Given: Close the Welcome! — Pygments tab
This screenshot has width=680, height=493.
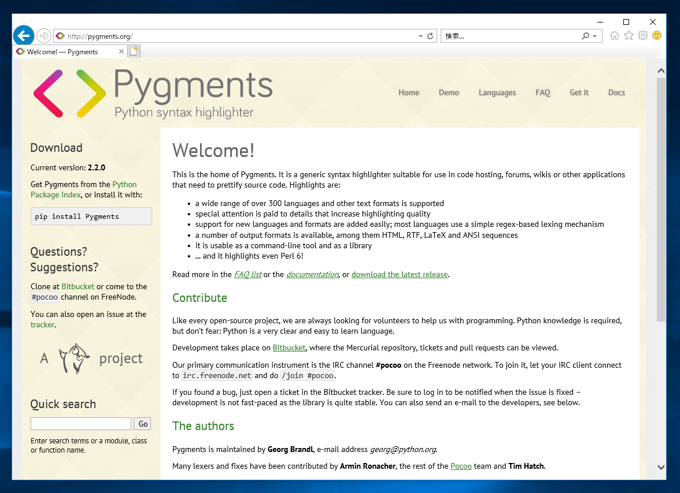Looking at the screenshot, I should click(121, 52).
